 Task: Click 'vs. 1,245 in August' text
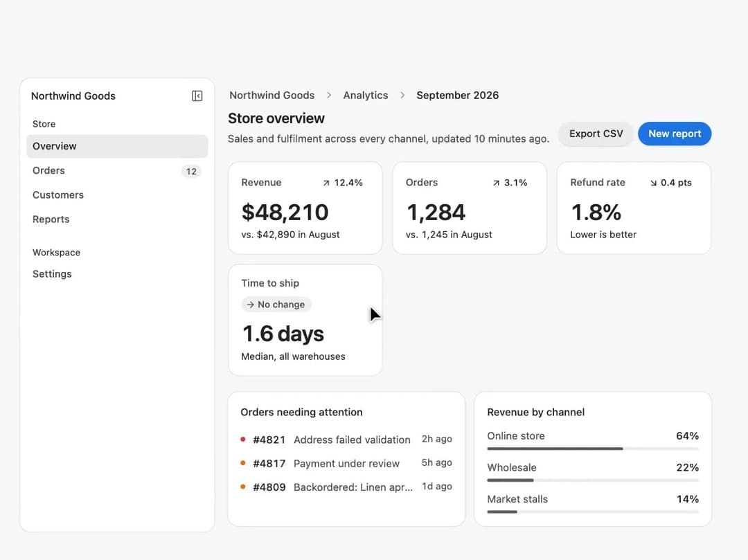tap(449, 235)
